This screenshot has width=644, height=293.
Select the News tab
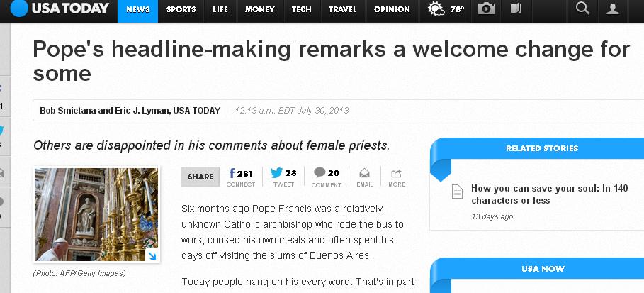click(137, 10)
